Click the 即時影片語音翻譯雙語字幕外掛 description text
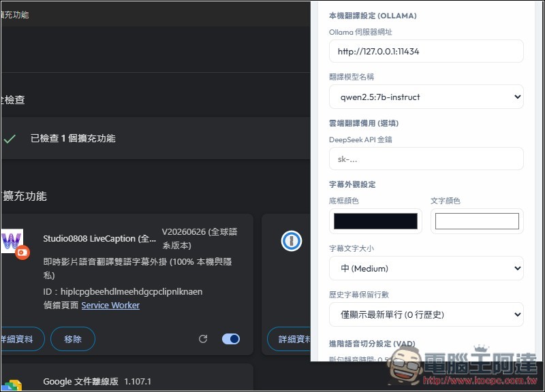Screen dimensions: 545x392 tap(138, 268)
